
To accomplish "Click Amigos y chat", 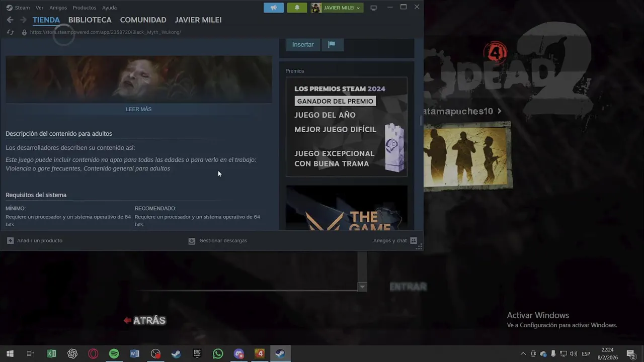I will tap(390, 241).
